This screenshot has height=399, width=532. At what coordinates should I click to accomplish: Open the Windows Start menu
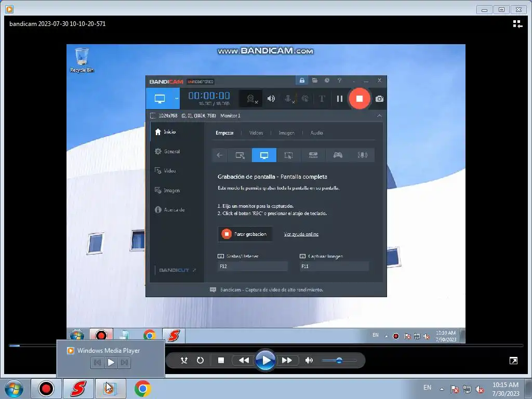[14, 389]
